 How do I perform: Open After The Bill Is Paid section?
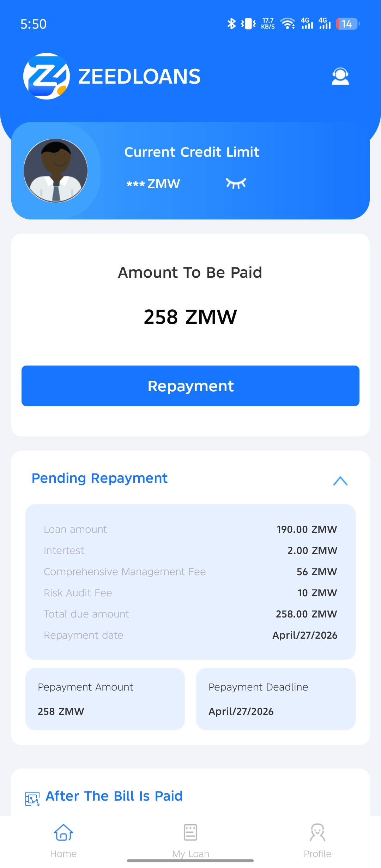point(114,796)
